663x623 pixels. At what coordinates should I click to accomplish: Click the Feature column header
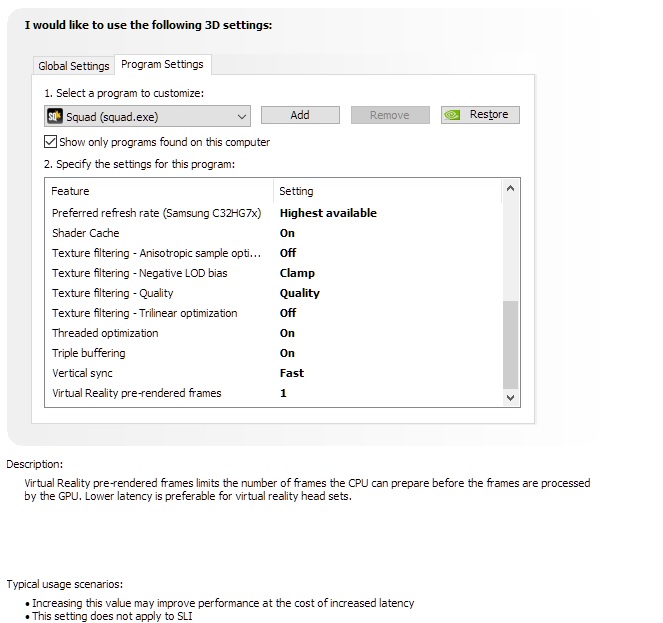click(70, 191)
